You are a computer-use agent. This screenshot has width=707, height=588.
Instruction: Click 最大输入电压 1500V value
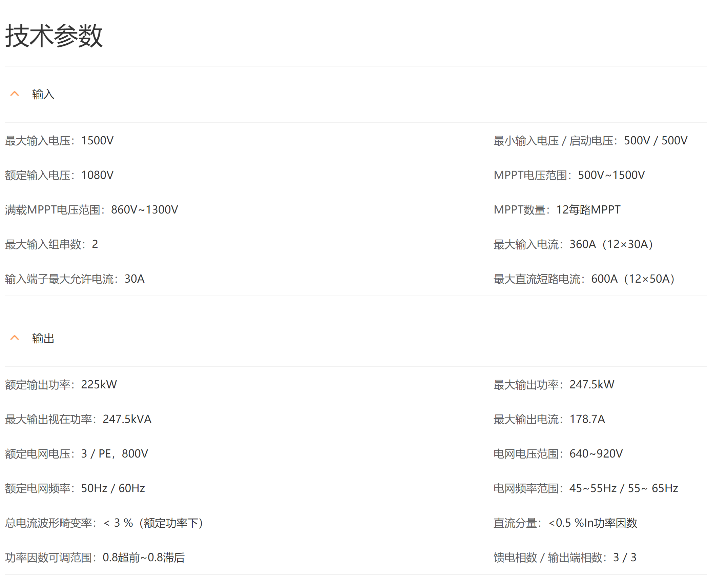(97, 141)
